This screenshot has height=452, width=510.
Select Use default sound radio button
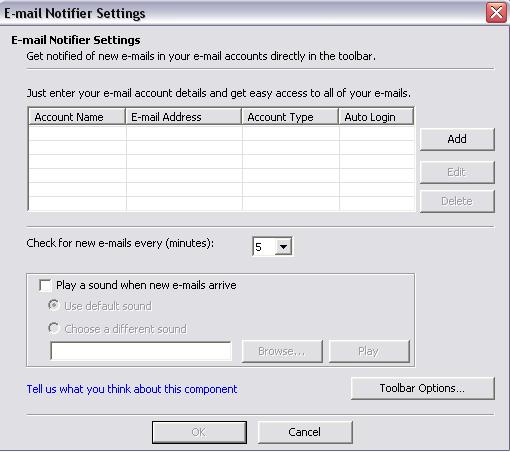54,305
